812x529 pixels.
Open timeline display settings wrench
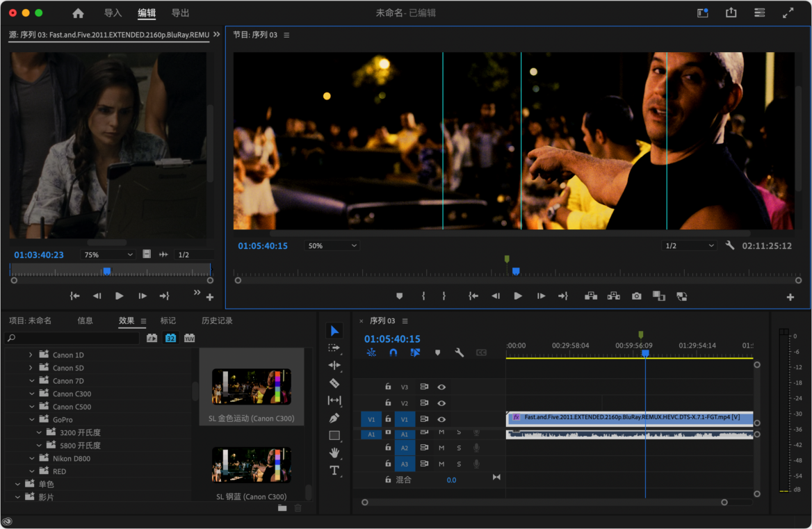pos(460,352)
